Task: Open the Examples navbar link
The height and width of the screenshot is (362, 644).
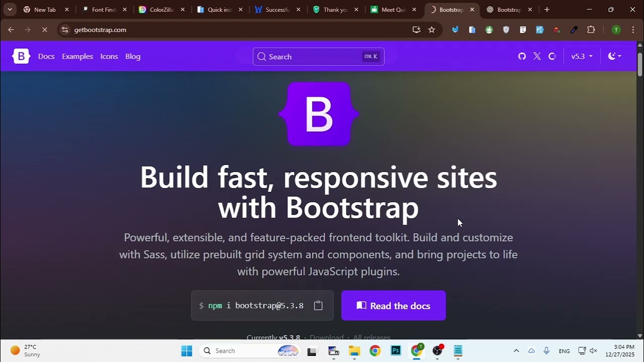Action: (77, 56)
